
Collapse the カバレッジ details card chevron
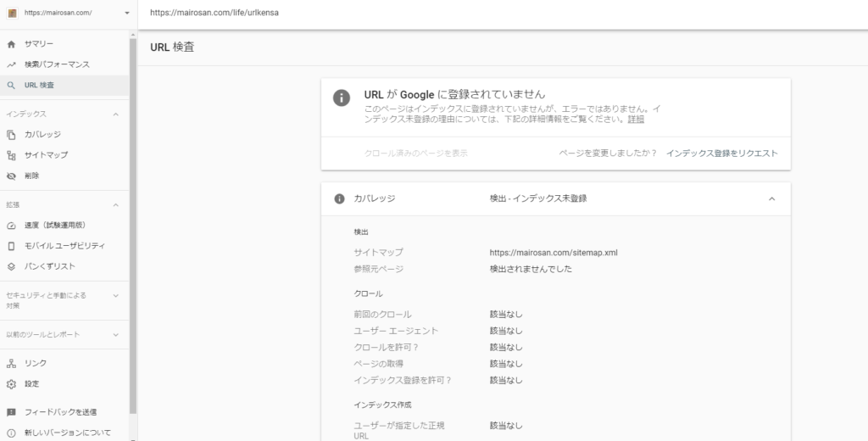coord(771,198)
